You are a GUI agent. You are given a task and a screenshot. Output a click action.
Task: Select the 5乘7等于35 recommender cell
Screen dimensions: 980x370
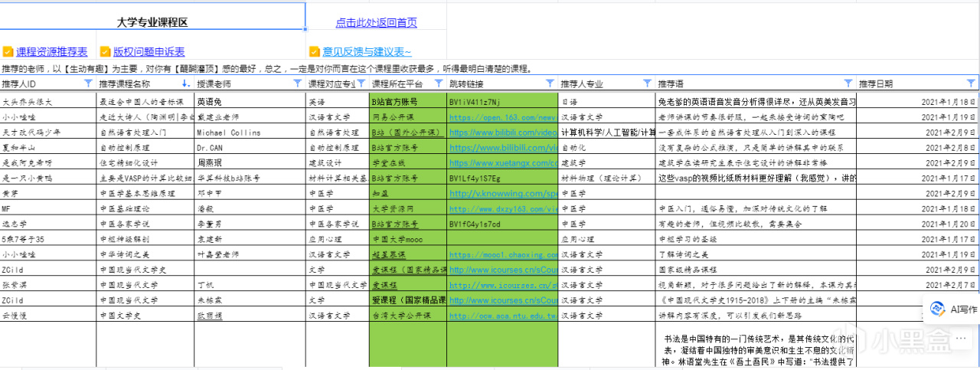click(x=48, y=239)
